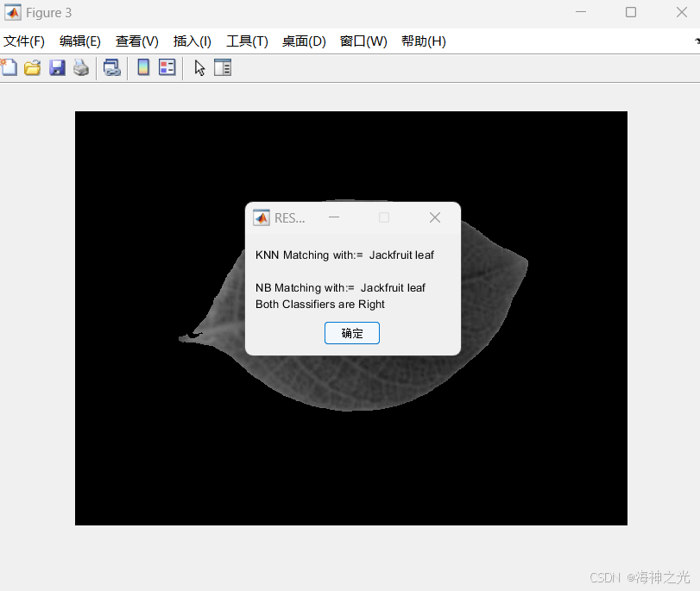Select the MATLAB logo in the dialog titlebar
The width and height of the screenshot is (700, 591).
click(260, 217)
